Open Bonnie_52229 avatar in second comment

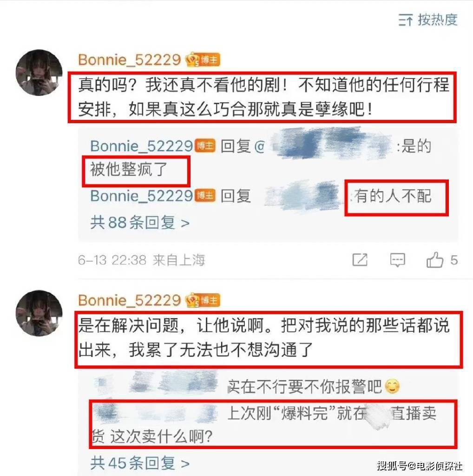pos(39,313)
